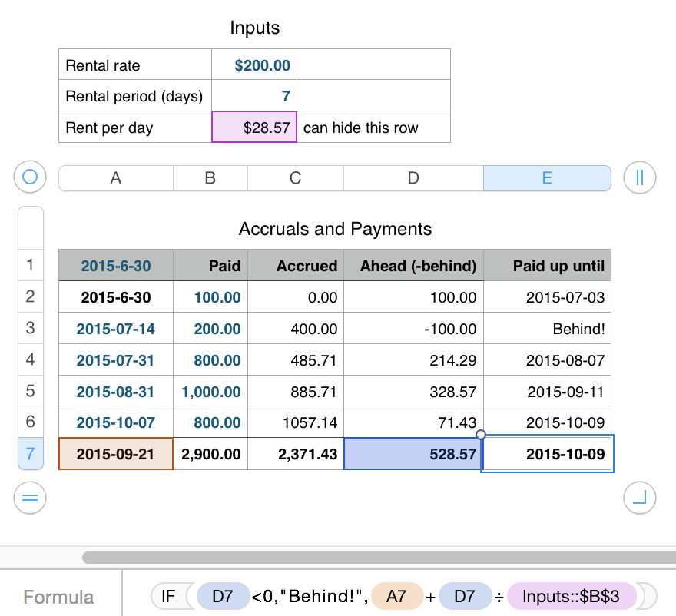Click the table resize corner handle
Viewport: 676px width, 616px height.
[x=639, y=498]
